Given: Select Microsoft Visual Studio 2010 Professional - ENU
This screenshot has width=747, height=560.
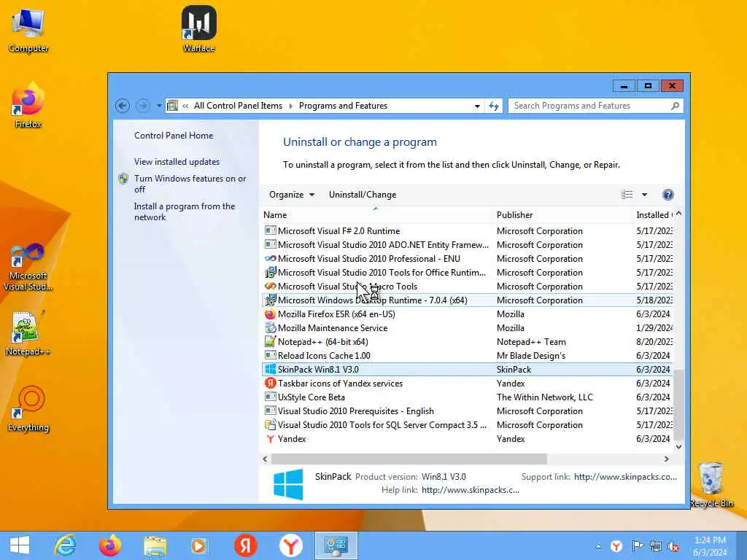Looking at the screenshot, I should coord(467,259).
